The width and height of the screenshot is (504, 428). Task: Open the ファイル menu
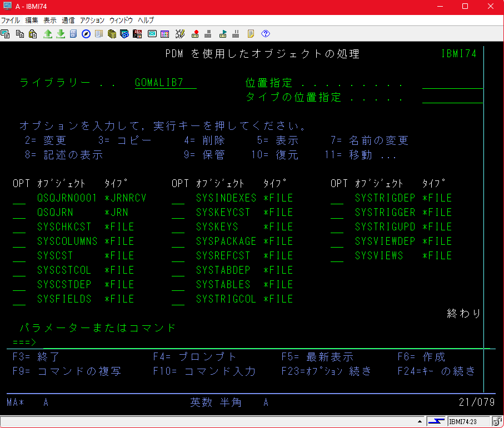pos(11,20)
